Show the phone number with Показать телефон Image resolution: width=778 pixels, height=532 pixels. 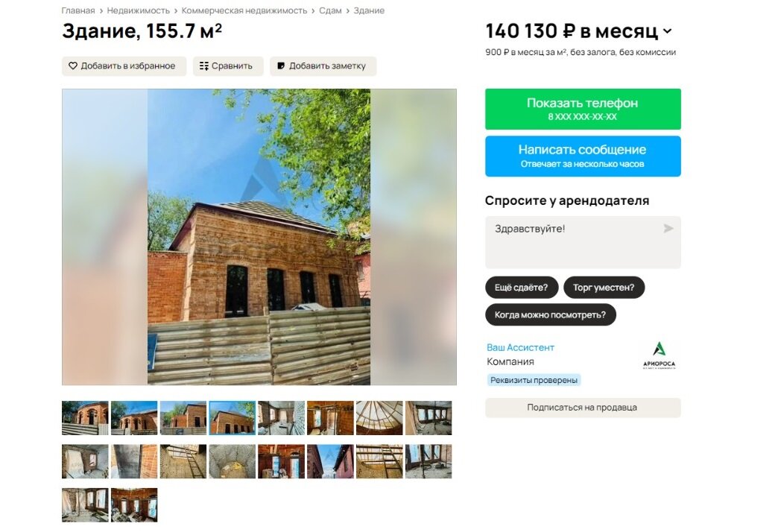tap(583, 110)
